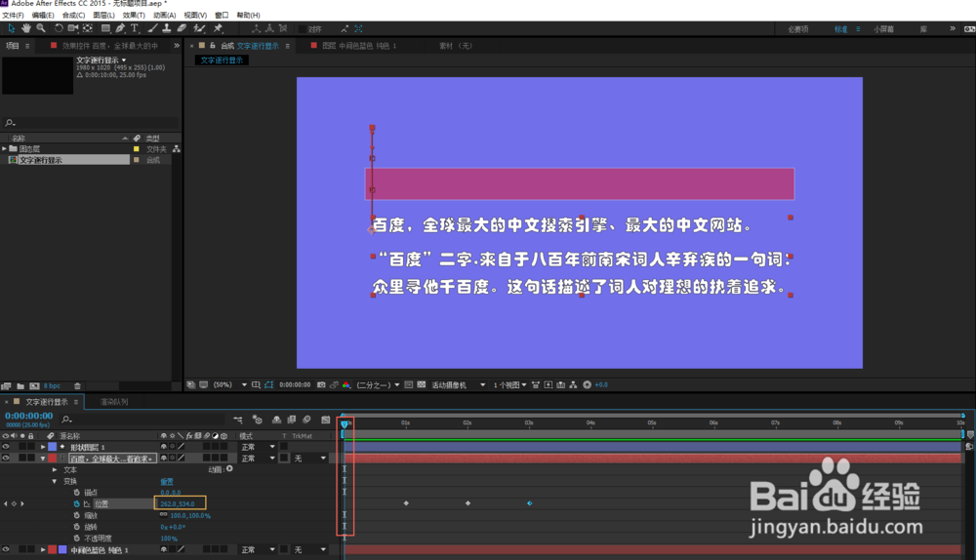Select the Unified Camera tool
The width and height of the screenshot is (976, 560).
(x=73, y=28)
